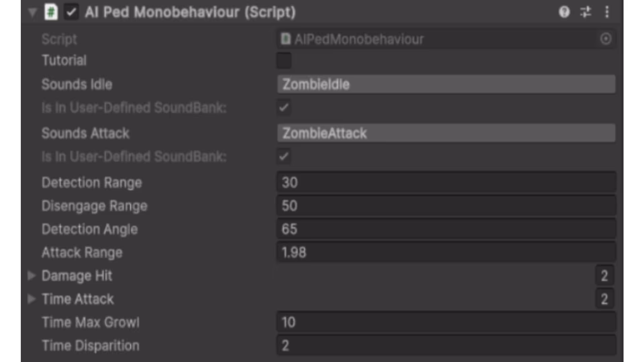Disable the AI Ped Monobehaviour component checkbox

tap(71, 12)
